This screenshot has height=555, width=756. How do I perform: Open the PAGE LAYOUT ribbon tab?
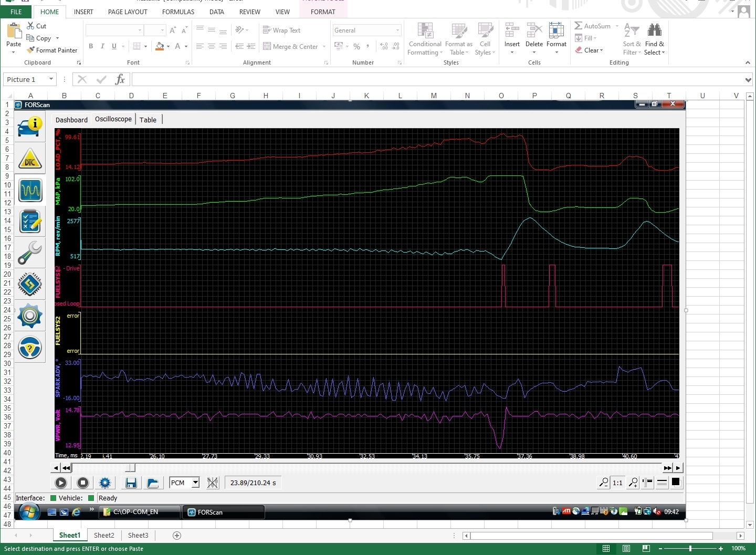click(128, 12)
